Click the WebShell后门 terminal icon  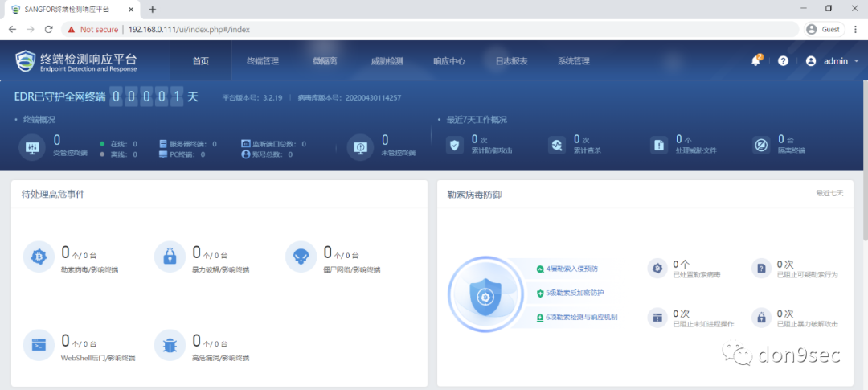pyautogui.click(x=39, y=345)
